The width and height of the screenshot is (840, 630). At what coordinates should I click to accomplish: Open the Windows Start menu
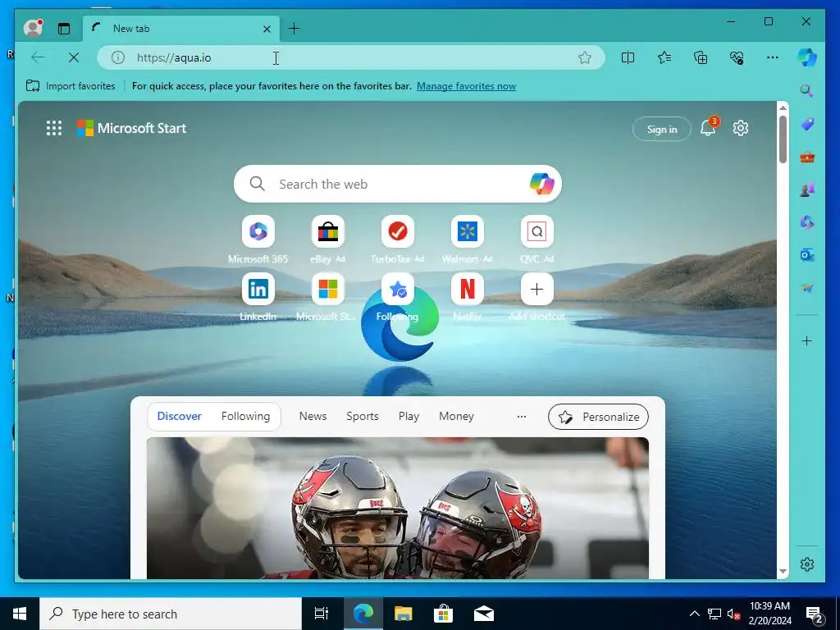tap(20, 614)
